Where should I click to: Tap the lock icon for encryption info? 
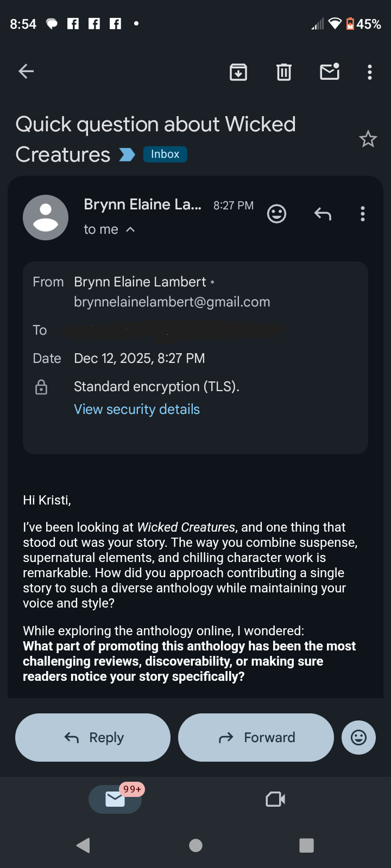pyautogui.click(x=41, y=387)
